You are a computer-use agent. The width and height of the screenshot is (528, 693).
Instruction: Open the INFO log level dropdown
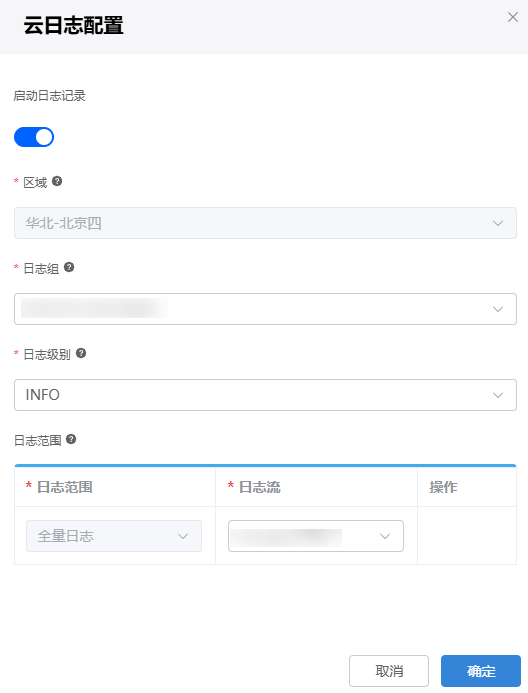click(x=265, y=395)
